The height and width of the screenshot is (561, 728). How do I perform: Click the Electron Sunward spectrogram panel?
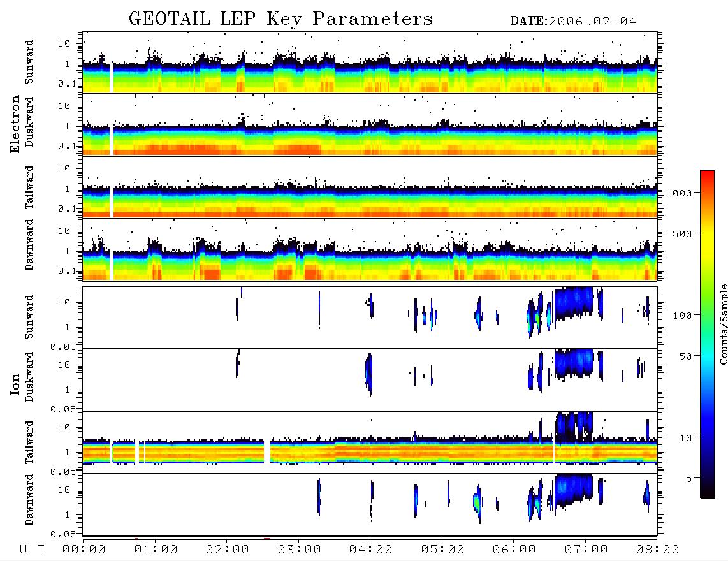point(370,62)
